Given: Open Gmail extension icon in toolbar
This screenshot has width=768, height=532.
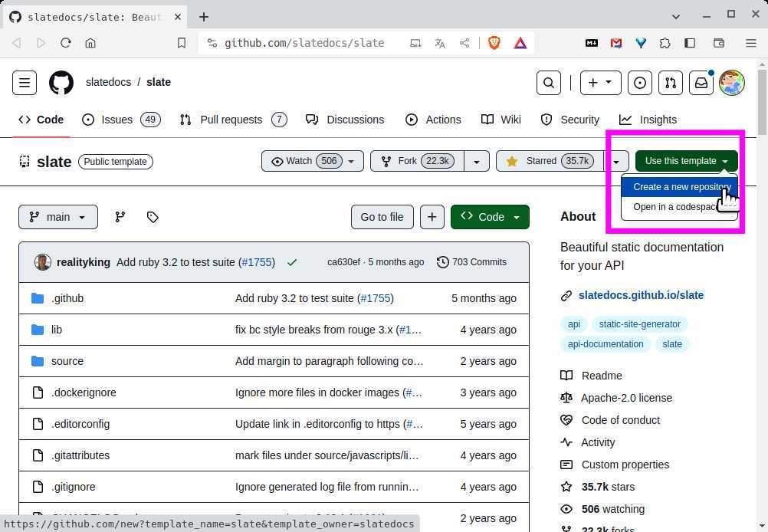Looking at the screenshot, I should 616,43.
